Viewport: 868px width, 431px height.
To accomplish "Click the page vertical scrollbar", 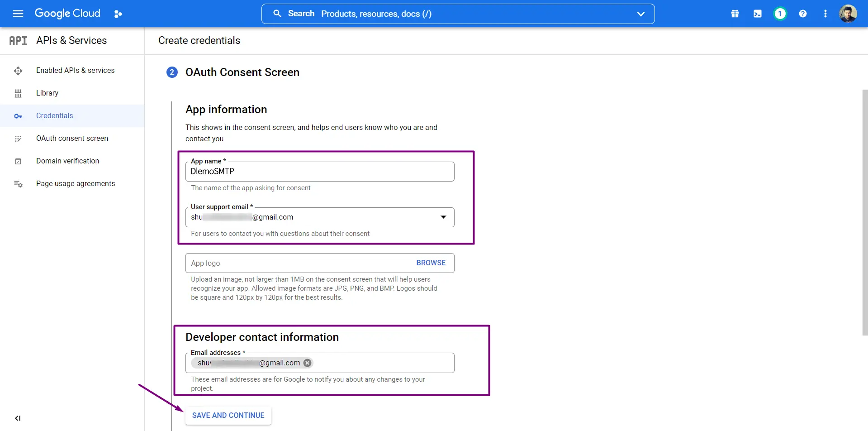I will point(865,213).
